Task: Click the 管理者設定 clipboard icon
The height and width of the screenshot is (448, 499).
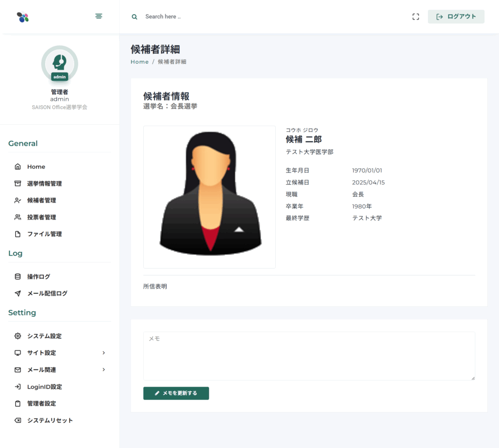Action: (18, 404)
